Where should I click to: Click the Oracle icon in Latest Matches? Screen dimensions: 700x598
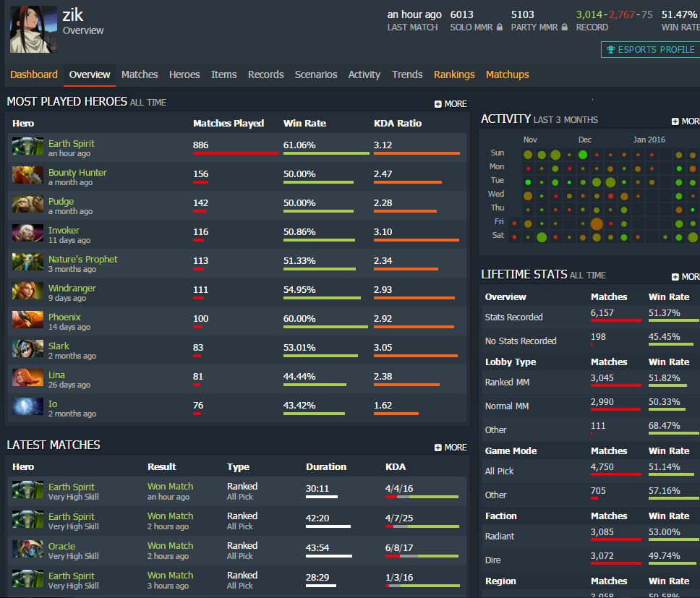click(x=27, y=550)
